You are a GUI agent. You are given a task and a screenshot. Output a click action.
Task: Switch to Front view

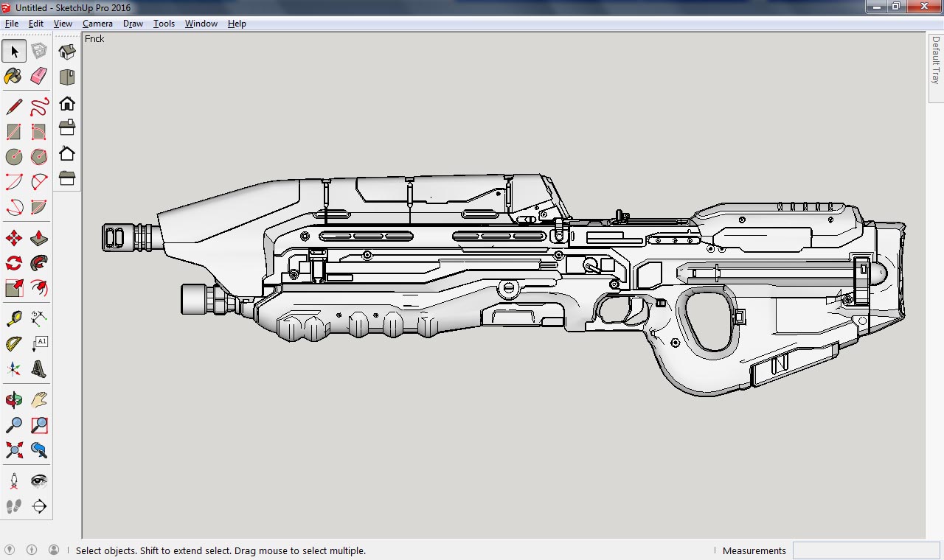(67, 102)
